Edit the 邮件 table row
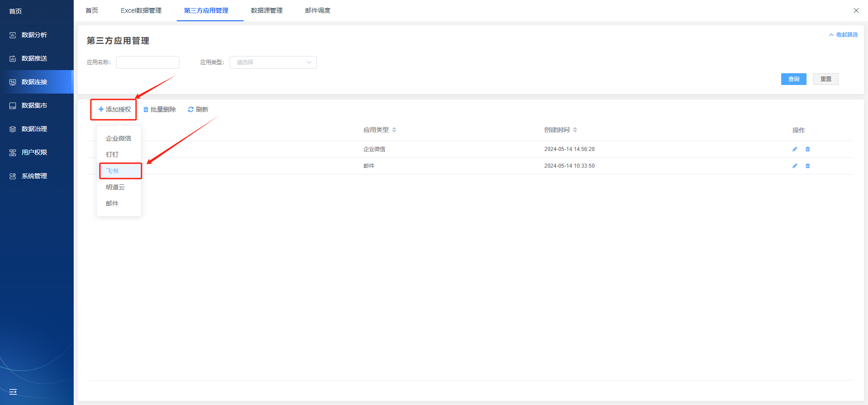 [795, 166]
